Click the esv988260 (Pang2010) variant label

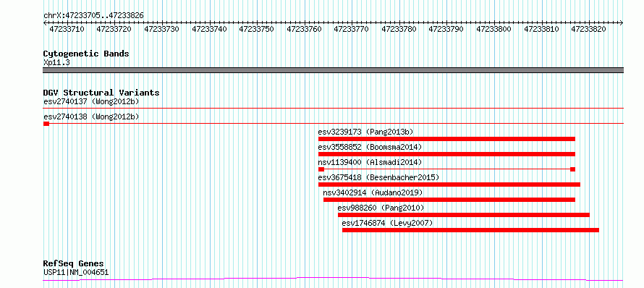pyautogui.click(x=381, y=208)
